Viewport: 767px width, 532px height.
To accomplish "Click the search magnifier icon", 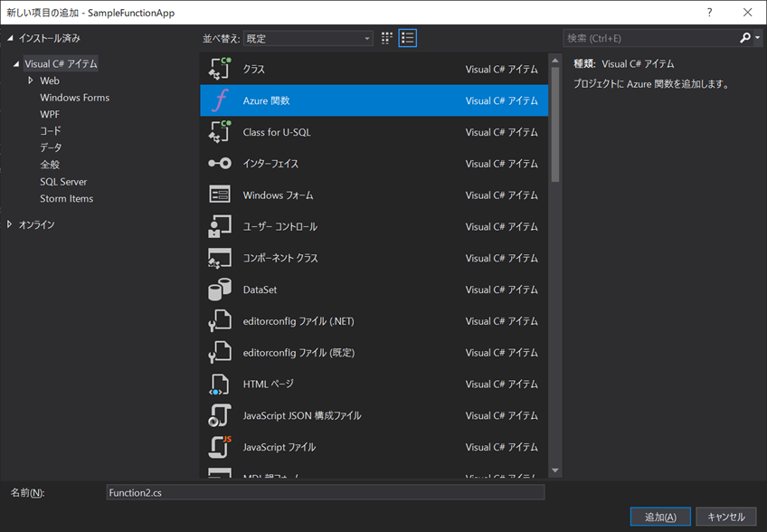I will 744,38.
